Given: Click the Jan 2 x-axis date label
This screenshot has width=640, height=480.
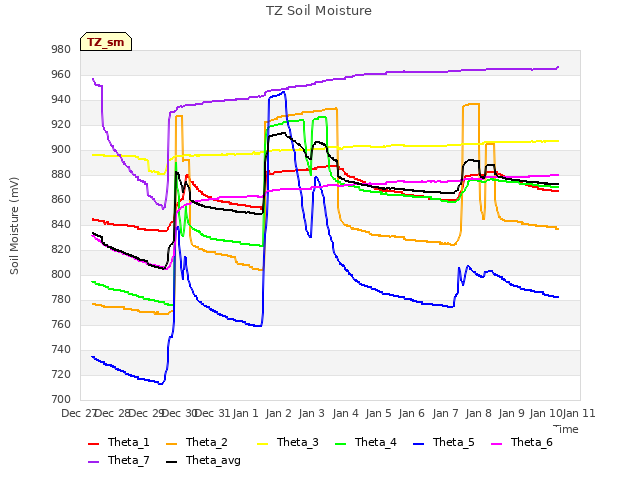Looking at the screenshot, I should pyautogui.click(x=278, y=413).
